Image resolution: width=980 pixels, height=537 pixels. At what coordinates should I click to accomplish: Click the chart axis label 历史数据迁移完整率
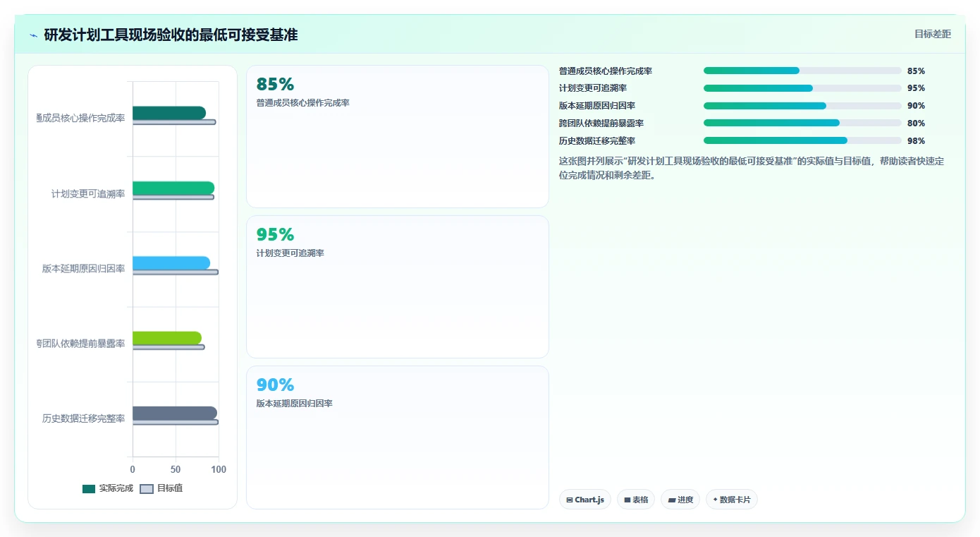[x=83, y=419]
